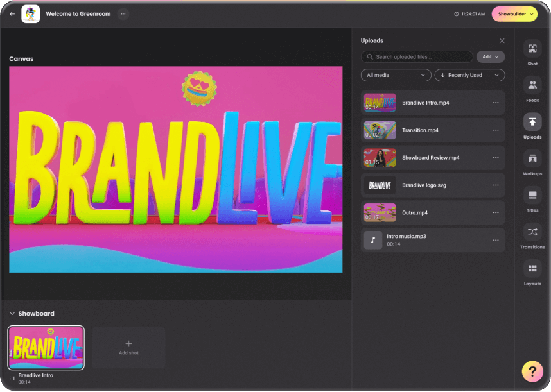
Task: Click the Showboard section heading
Action: (36, 313)
